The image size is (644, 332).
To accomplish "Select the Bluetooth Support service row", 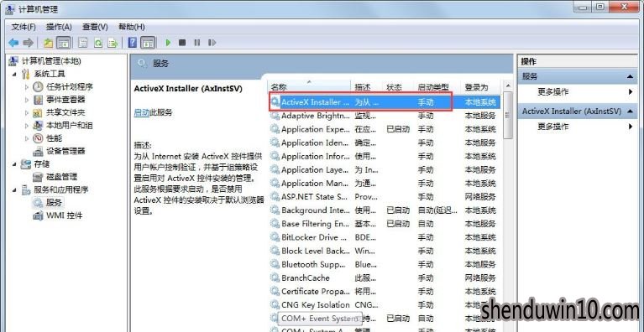I will [385, 264].
